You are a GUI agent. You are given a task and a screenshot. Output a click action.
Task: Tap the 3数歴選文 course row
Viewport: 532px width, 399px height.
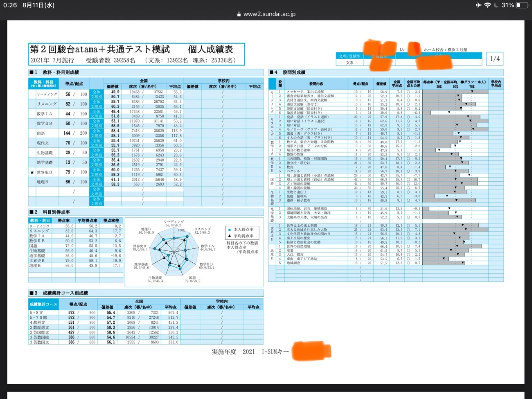pyautogui.click(x=146, y=327)
